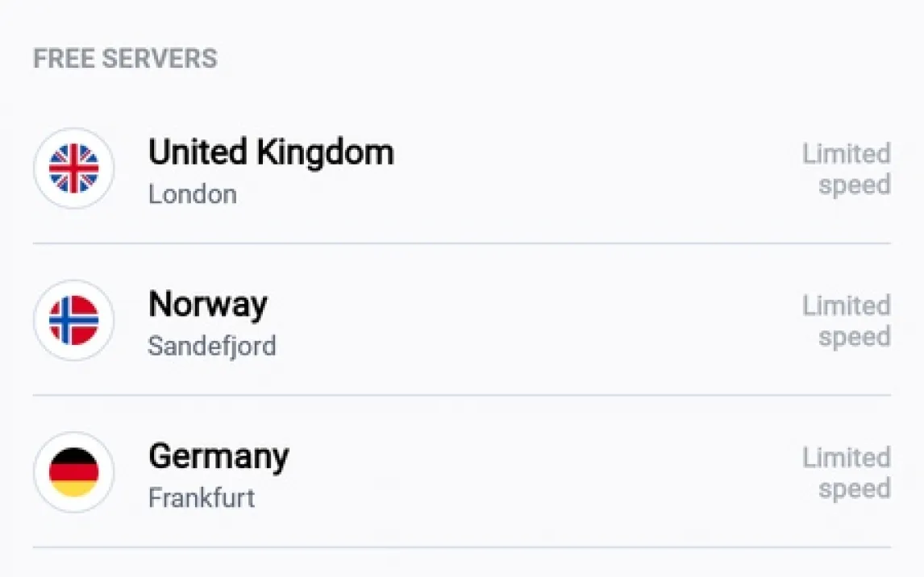Select the United Kingdom server name
Image resolution: width=924 pixels, height=577 pixels.
click(271, 152)
